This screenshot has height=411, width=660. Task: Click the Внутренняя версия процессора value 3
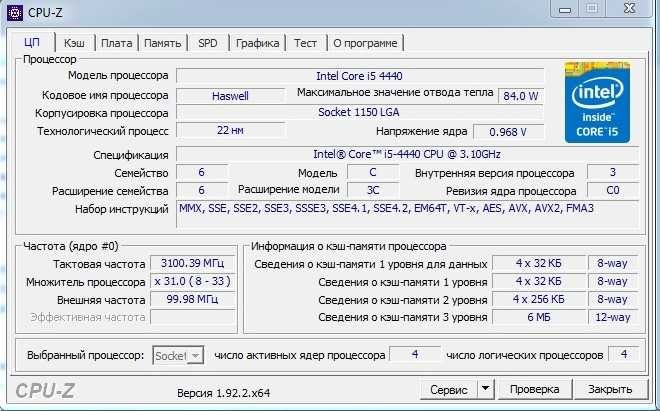(x=613, y=172)
